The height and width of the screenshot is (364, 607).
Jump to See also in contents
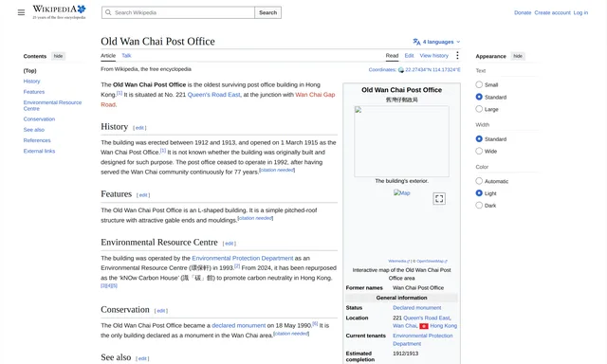34,130
